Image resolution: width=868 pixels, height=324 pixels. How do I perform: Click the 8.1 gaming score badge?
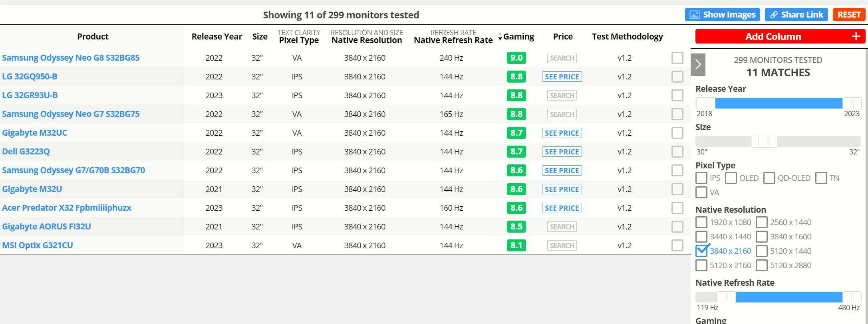[x=516, y=245]
